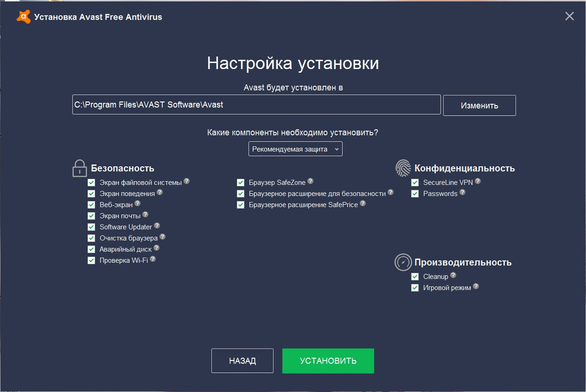586x392 pixels.
Task: Click the question mark next to Cleanup
Action: pyautogui.click(x=453, y=274)
